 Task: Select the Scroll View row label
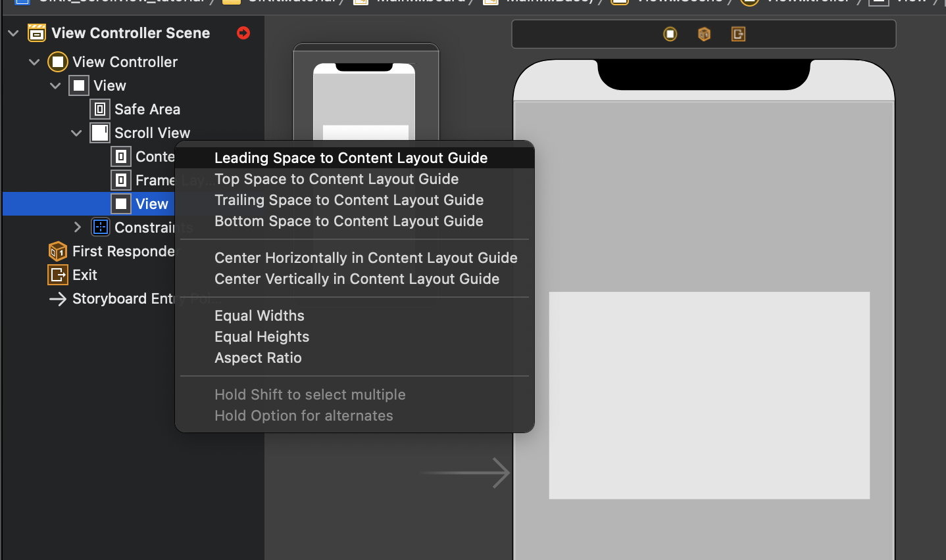[x=152, y=133]
